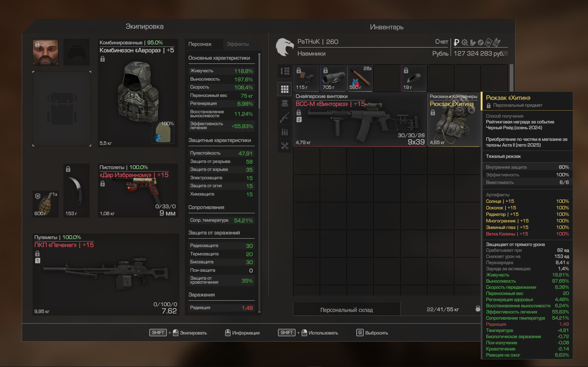Select the gear-shaped currency icon next to ruble
Viewport: 588px width, 367px height.
click(464, 42)
